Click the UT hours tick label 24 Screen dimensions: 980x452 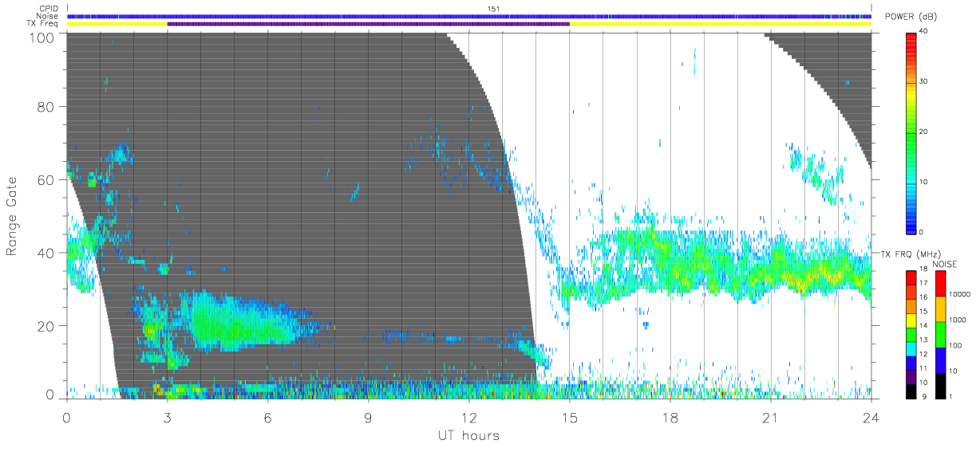click(871, 417)
